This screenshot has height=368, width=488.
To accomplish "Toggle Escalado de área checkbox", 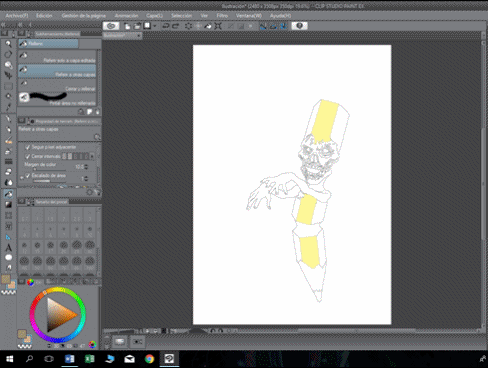I will click(x=28, y=175).
